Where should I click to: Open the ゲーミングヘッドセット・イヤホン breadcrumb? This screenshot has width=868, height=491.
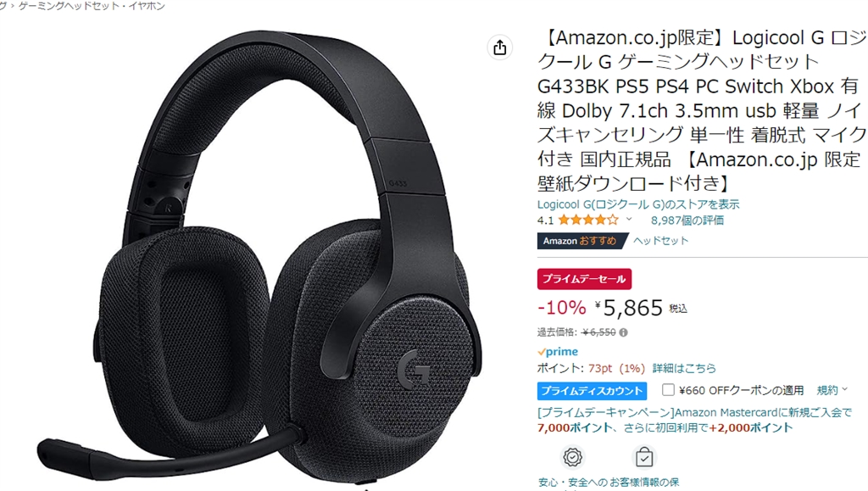pos(92,6)
